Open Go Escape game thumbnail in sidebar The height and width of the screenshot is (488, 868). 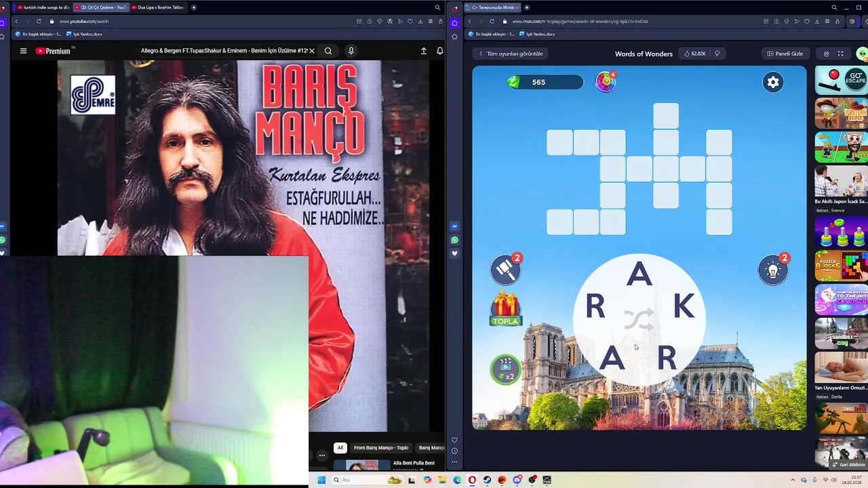841,81
